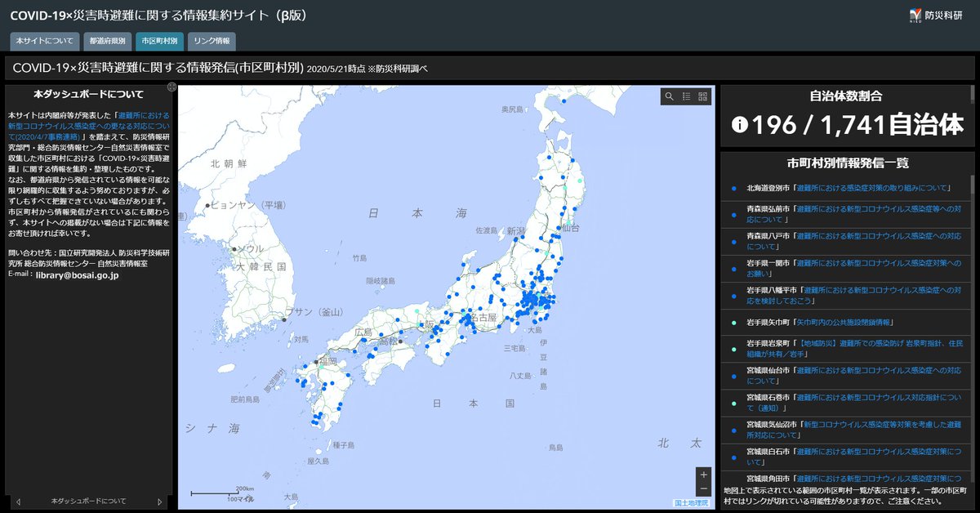
Task: Switch to the 都道府県別 tab
Action: point(108,41)
